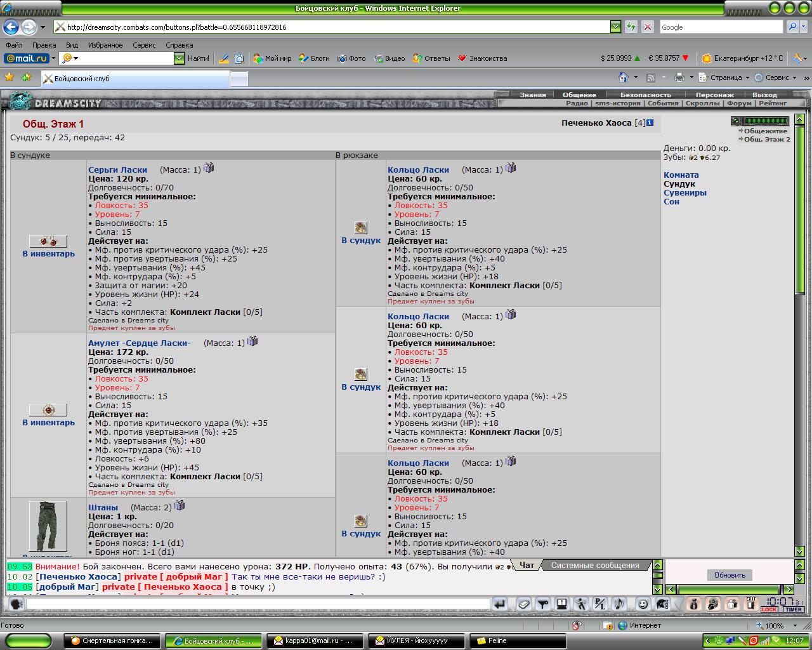Open the Сервис command bar dropdown
Image resolution: width=812 pixels, height=650 pixels.
pyautogui.click(x=775, y=77)
